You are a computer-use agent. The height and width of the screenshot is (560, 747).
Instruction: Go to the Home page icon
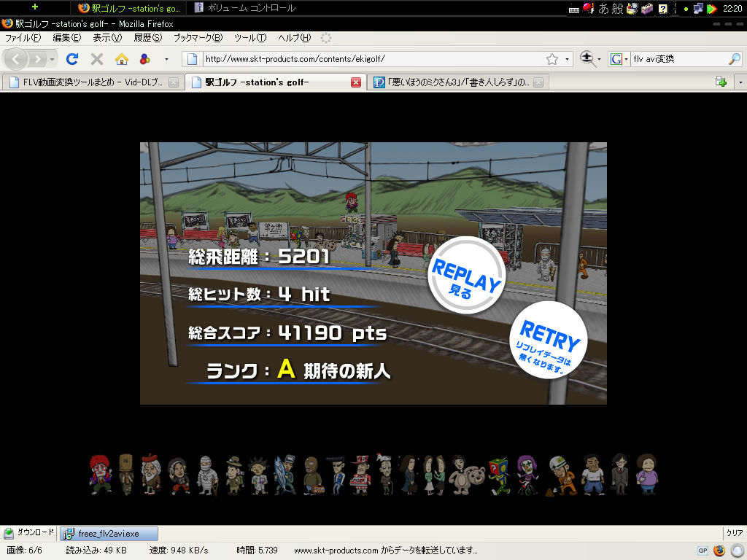tap(122, 58)
